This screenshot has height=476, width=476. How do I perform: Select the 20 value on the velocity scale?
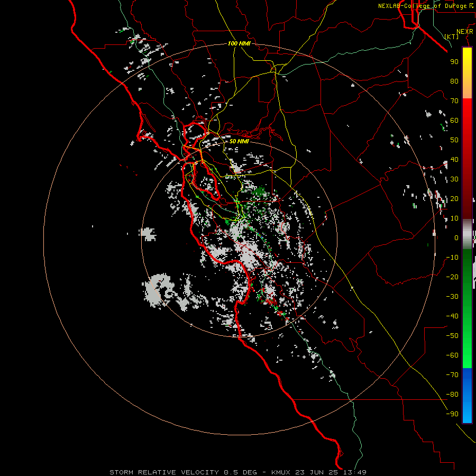(x=454, y=199)
